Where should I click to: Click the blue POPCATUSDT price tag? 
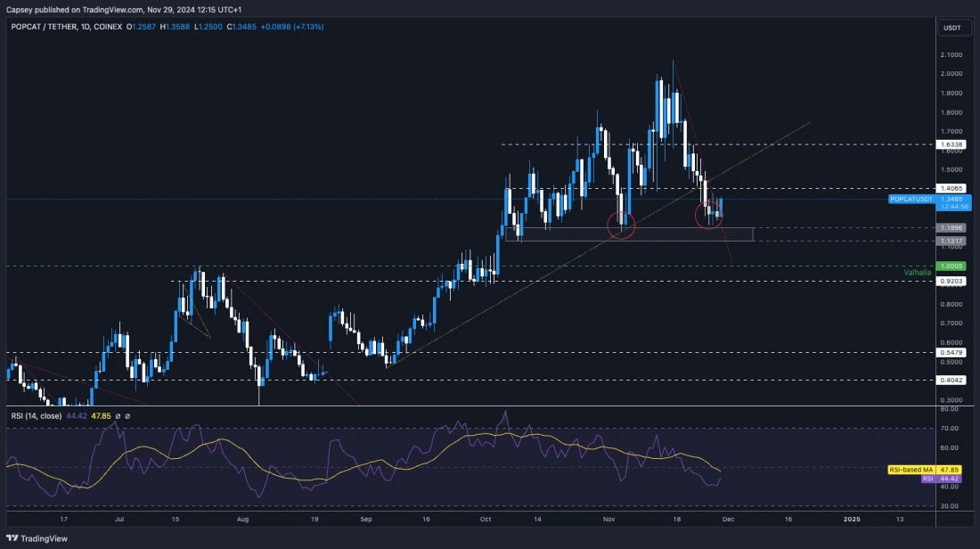point(911,200)
